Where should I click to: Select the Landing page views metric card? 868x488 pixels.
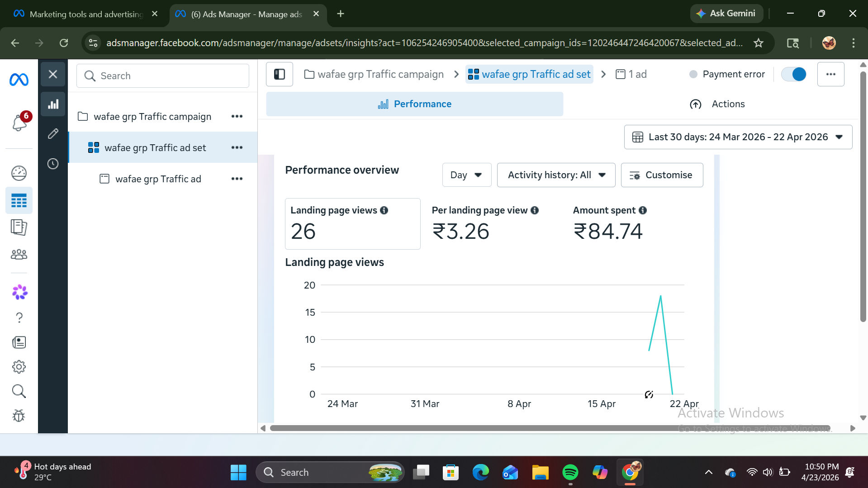[353, 224]
